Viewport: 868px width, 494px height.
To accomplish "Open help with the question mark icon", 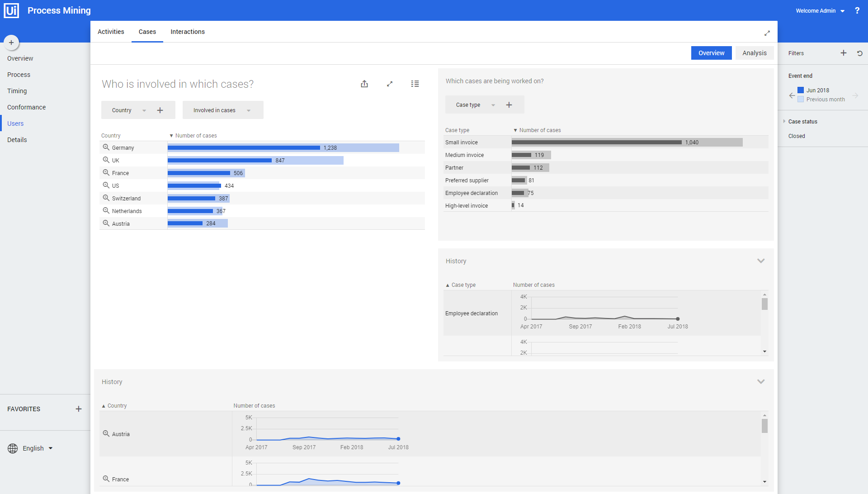I will coord(857,10).
